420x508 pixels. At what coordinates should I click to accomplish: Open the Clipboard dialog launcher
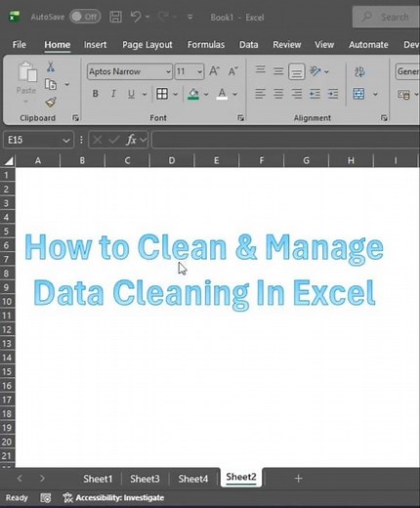[x=76, y=118]
